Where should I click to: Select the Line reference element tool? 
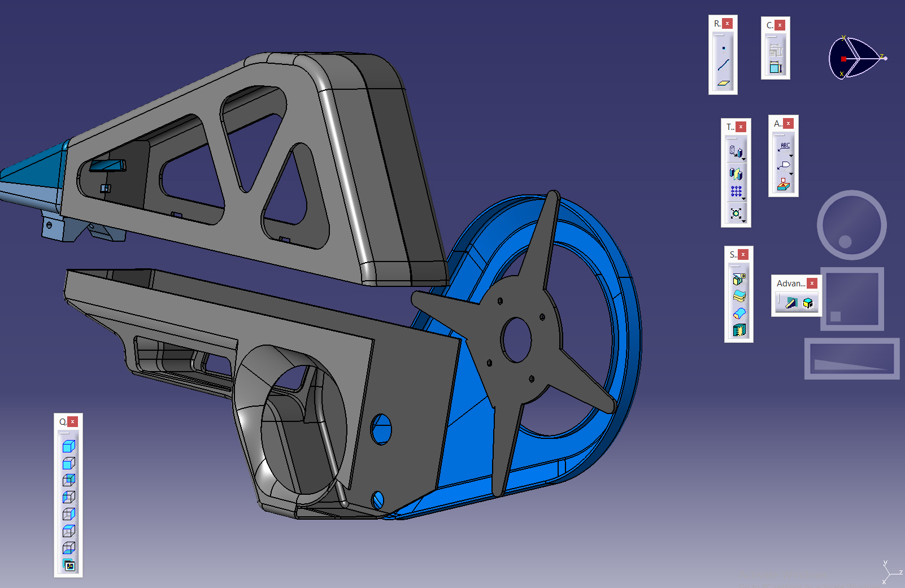pos(723,65)
